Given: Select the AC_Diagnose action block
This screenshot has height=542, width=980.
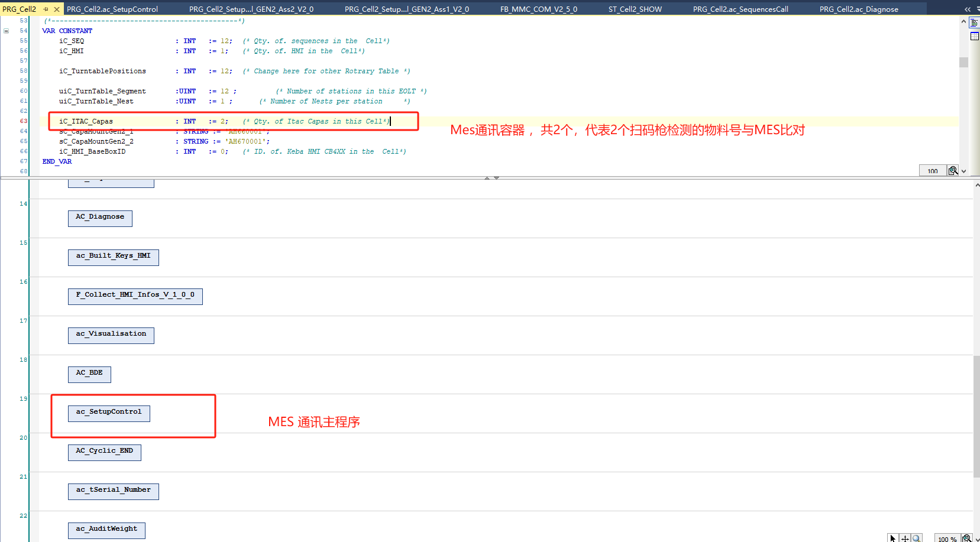Looking at the screenshot, I should (x=100, y=218).
